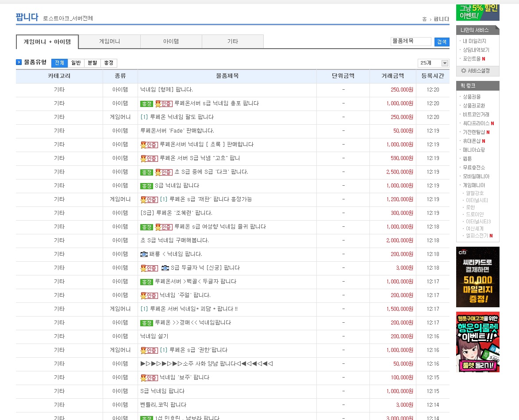Click the blue arrow icon beside 물품유형
The height and width of the screenshot is (420, 519).
[19, 62]
